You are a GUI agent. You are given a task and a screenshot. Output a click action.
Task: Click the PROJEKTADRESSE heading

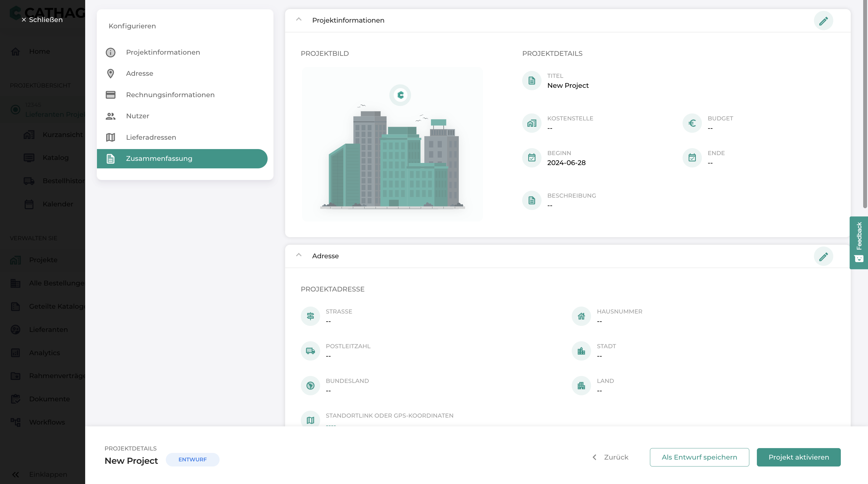pos(333,289)
